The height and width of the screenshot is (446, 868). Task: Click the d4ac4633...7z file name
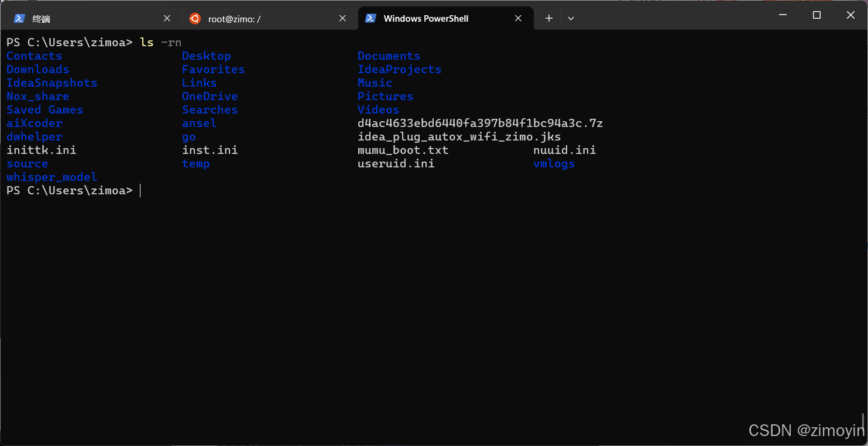coord(480,123)
